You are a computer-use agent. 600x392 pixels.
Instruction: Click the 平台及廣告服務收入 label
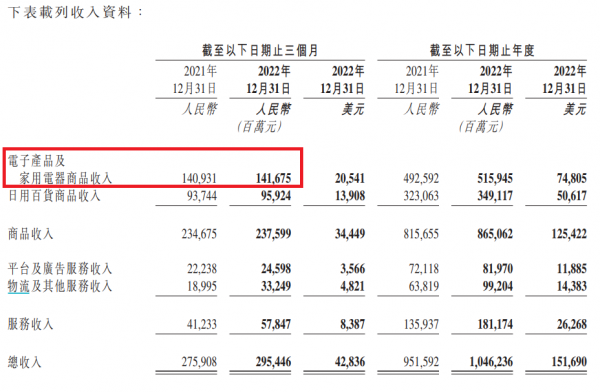(60, 269)
